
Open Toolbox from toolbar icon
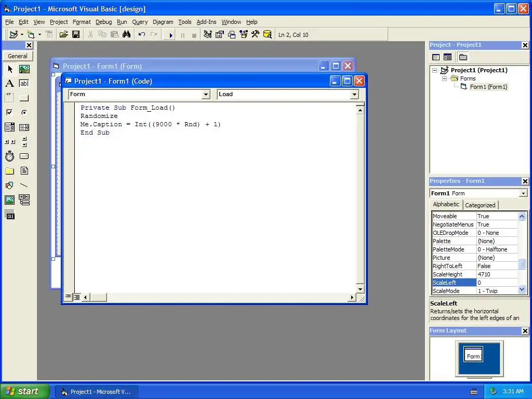coord(256,35)
